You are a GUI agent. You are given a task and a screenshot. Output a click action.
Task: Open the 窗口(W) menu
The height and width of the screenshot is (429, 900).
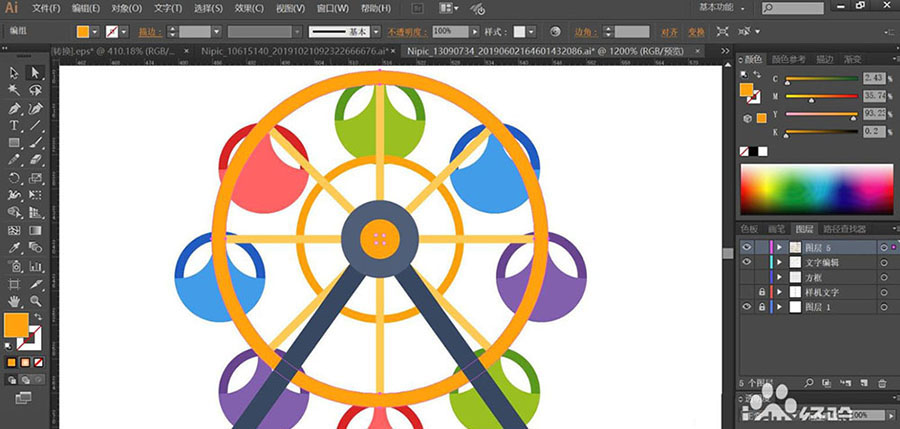(x=333, y=9)
